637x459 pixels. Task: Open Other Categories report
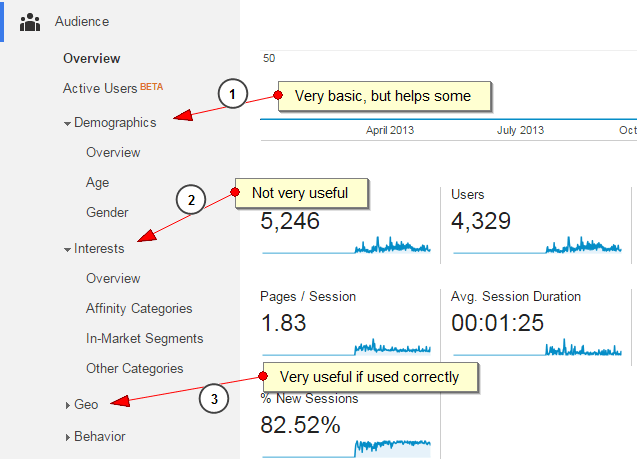134,368
